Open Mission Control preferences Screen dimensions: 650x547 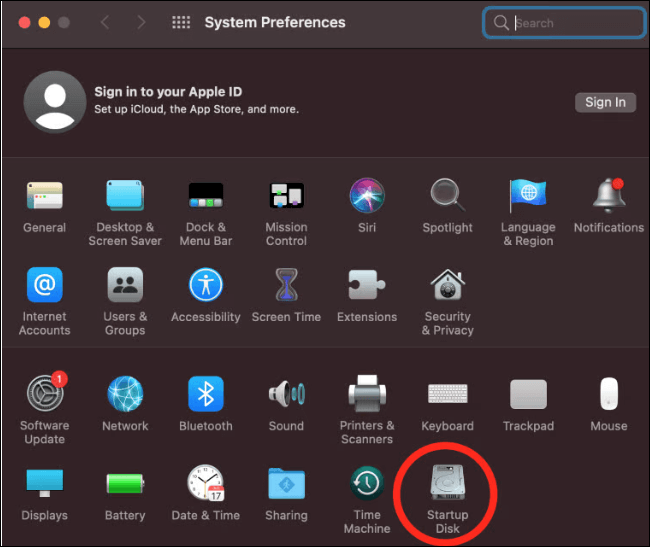click(x=286, y=196)
